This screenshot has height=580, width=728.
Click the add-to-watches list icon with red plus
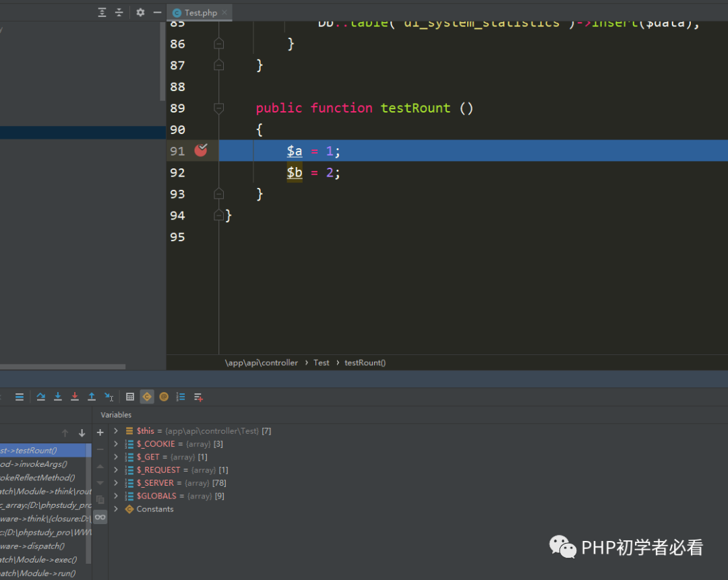[198, 397]
